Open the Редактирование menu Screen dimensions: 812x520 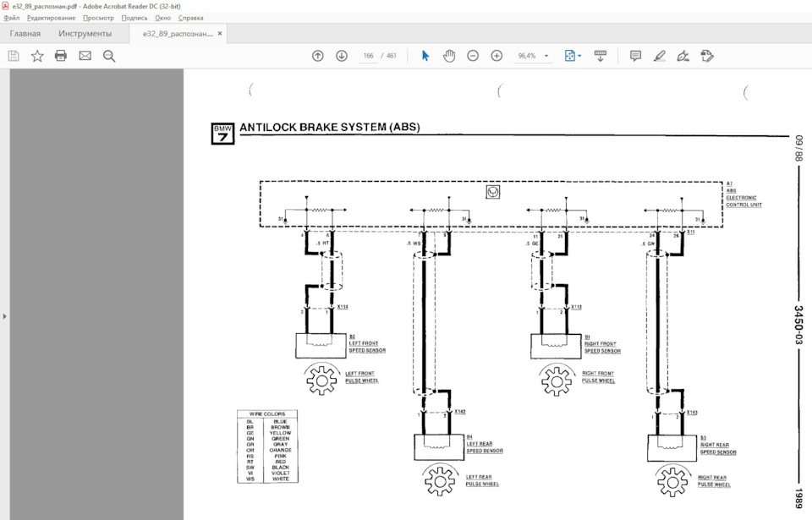52,18
